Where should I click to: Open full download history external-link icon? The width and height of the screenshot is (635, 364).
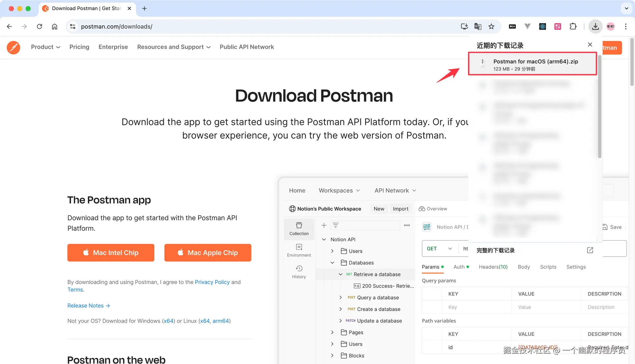coord(590,250)
